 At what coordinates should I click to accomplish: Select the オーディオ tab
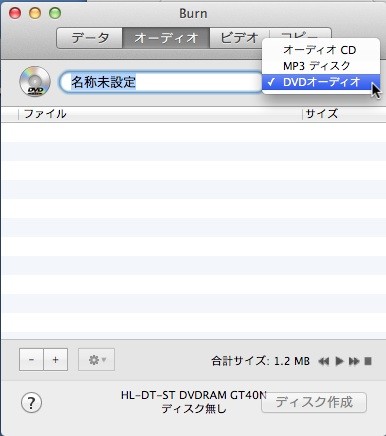(166, 38)
